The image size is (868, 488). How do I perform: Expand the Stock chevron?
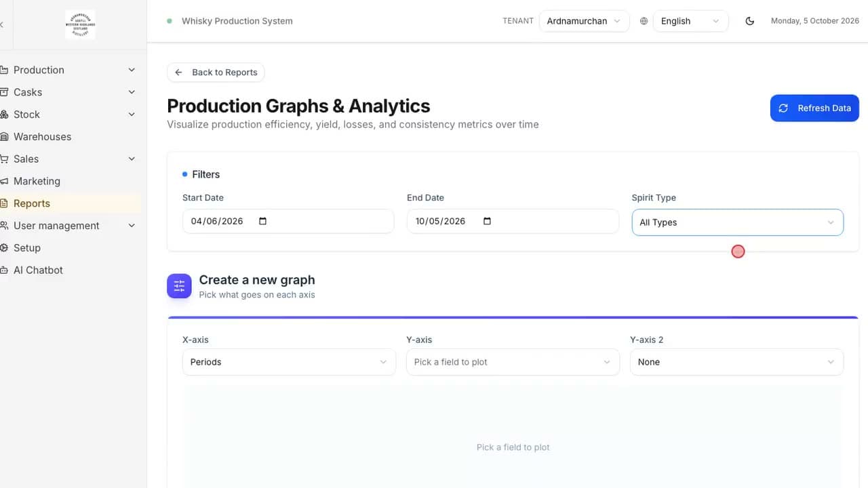point(132,115)
